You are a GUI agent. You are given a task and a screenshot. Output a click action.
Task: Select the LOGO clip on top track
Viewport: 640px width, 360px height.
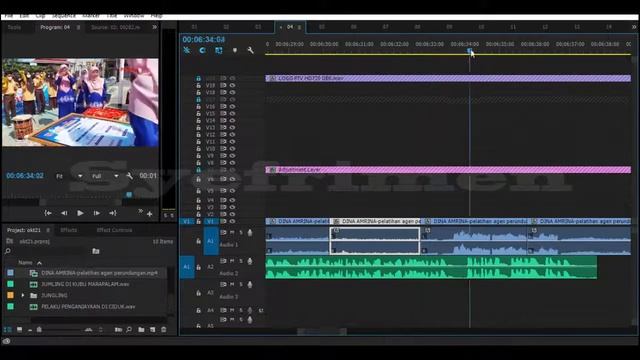[448, 78]
